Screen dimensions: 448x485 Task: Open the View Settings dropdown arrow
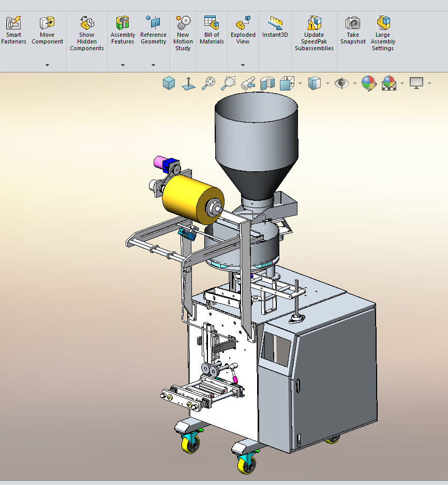[429, 83]
